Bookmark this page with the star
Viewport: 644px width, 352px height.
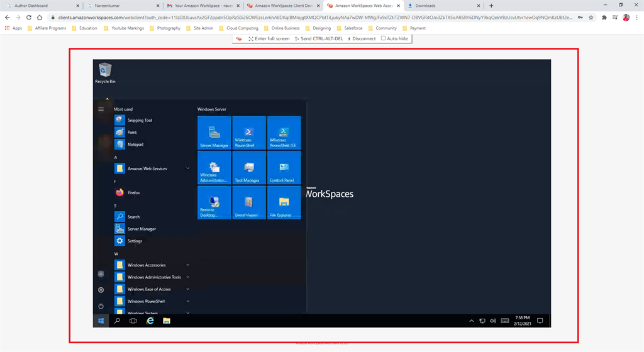(x=591, y=17)
